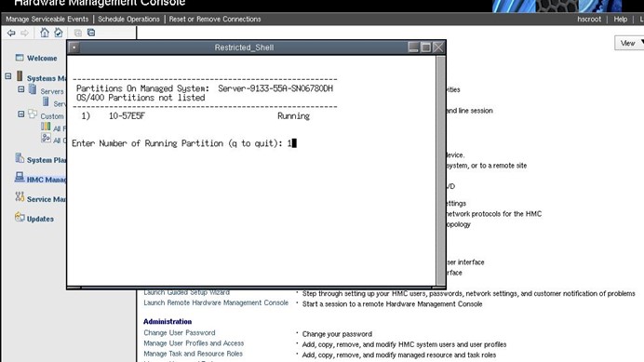This screenshot has height=362, width=644.
Task: Click the HMC Management computer icon
Action: [x=20, y=177]
